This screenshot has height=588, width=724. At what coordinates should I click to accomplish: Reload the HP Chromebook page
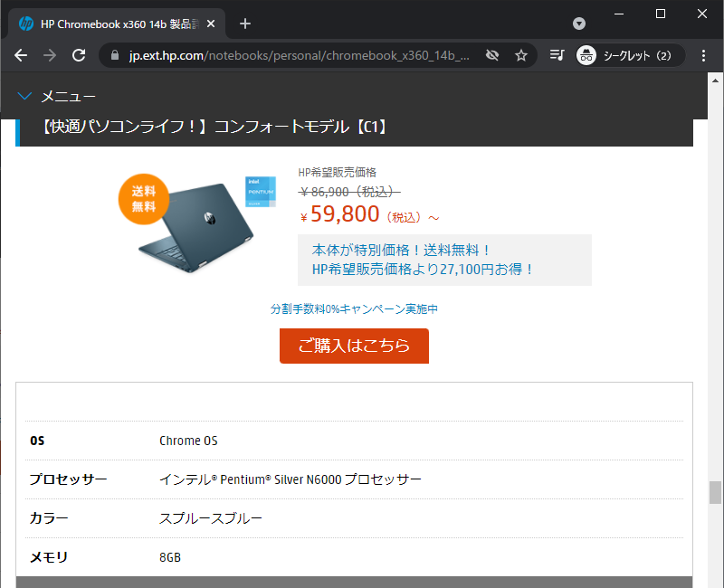(x=79, y=55)
